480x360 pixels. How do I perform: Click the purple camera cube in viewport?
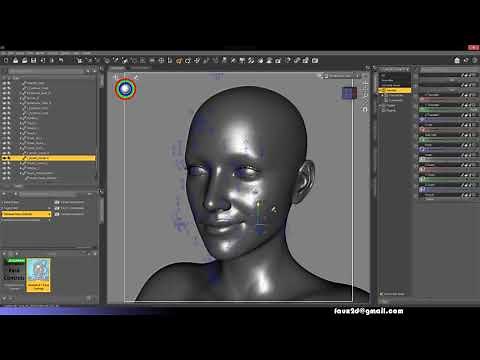click(349, 93)
